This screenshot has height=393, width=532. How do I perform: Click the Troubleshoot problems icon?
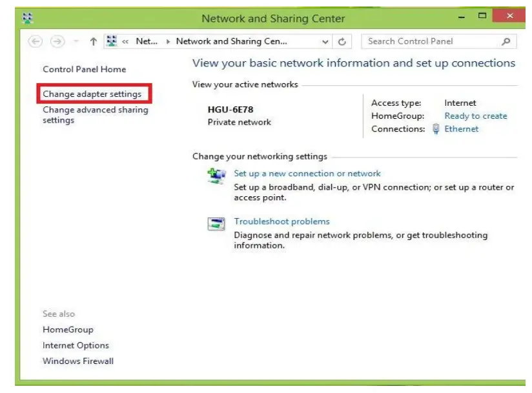coord(216,224)
